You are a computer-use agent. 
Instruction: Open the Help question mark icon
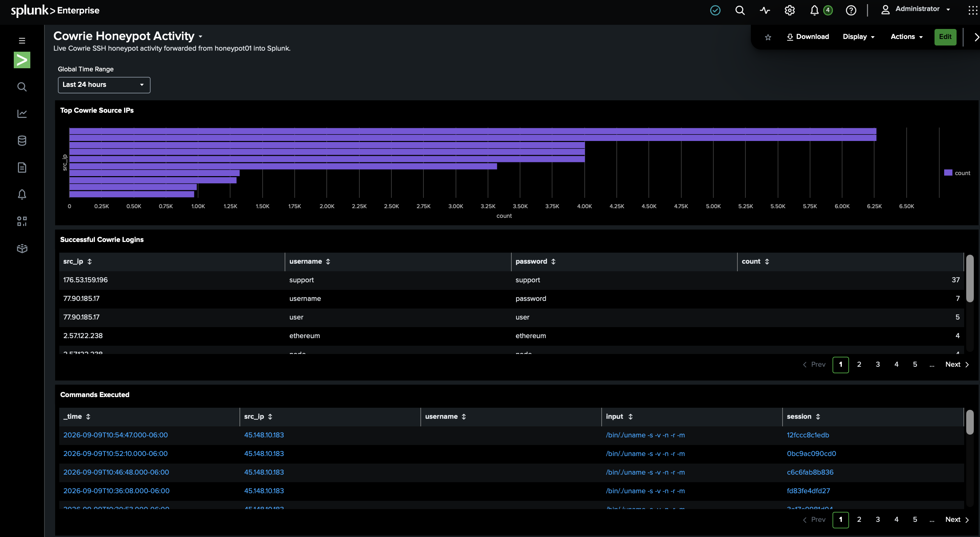851,10
